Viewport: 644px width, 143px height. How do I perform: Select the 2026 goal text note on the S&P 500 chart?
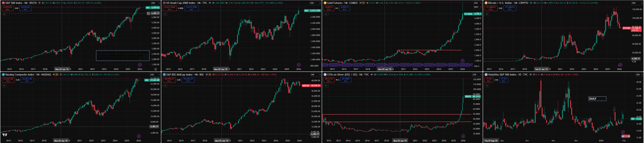[123, 56]
